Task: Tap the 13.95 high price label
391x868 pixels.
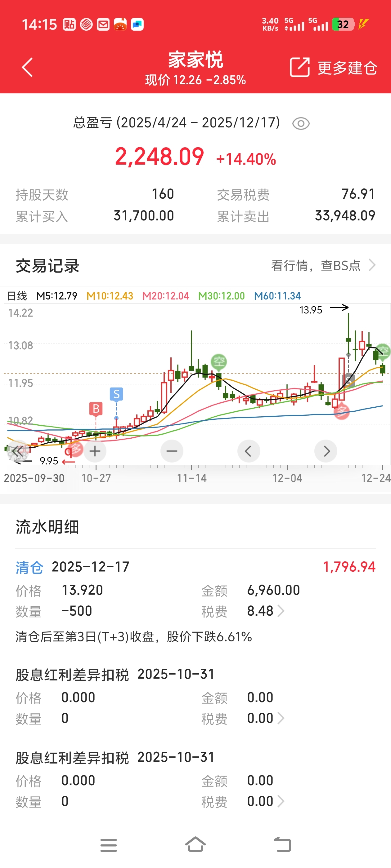Action: (x=311, y=310)
